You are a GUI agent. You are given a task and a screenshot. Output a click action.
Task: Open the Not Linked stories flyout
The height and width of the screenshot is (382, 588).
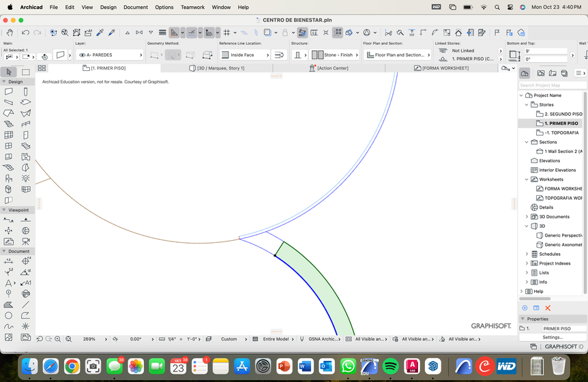pyautogui.click(x=500, y=51)
